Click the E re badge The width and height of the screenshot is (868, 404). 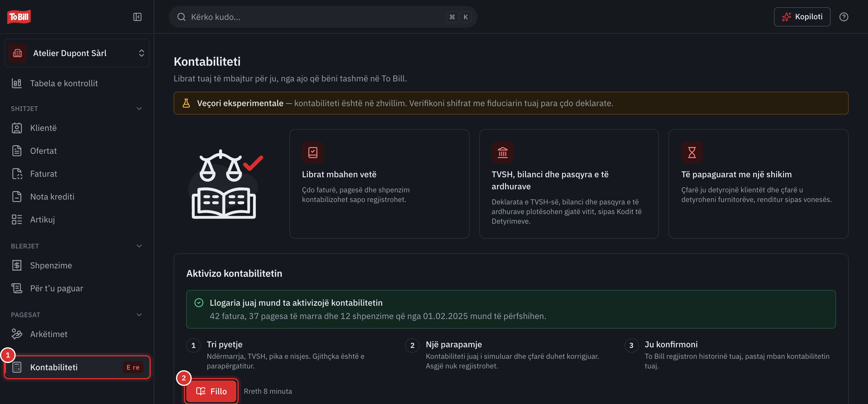[x=133, y=368]
